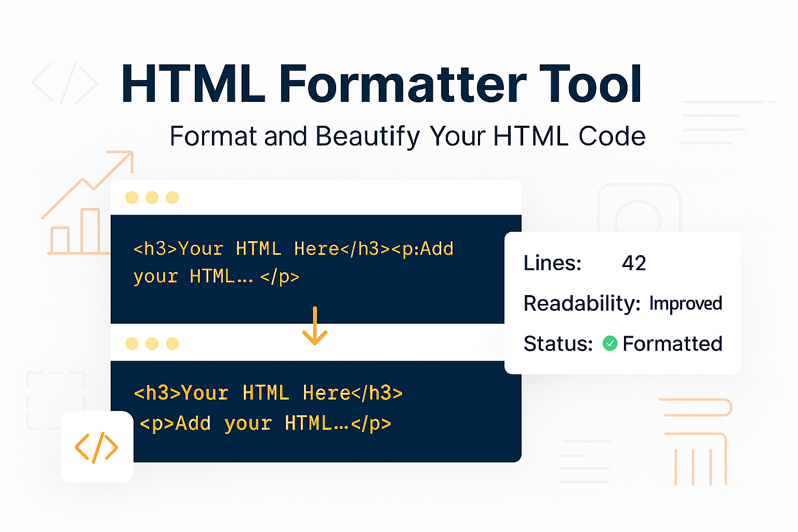Click middle yellow dot on top code window
Image resolution: width=798 pixels, height=532 pixels.
(x=152, y=197)
